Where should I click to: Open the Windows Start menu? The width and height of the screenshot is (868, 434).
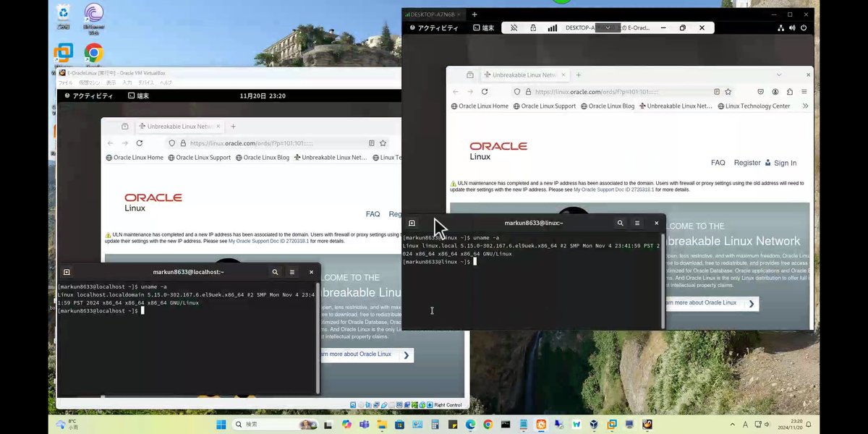click(221, 424)
